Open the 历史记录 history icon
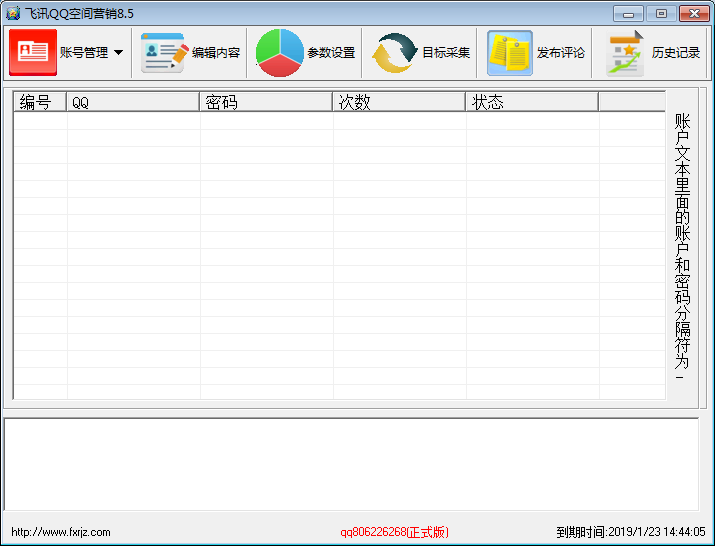715x546 pixels. coord(625,53)
